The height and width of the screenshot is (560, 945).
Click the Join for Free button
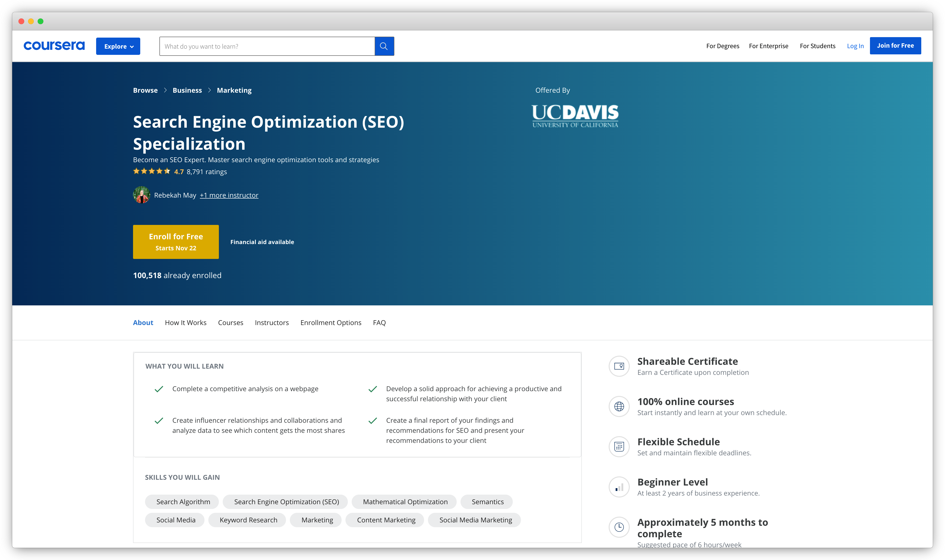(x=895, y=46)
